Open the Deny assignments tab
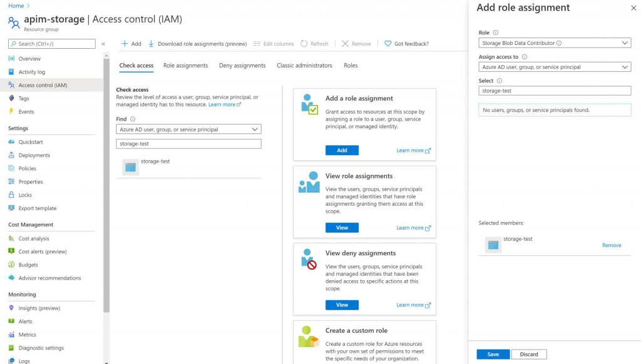The image size is (641, 364). click(x=242, y=66)
